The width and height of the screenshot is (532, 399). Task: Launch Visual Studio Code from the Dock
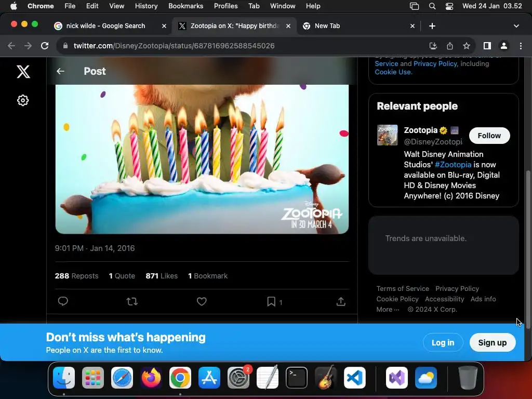354,378
